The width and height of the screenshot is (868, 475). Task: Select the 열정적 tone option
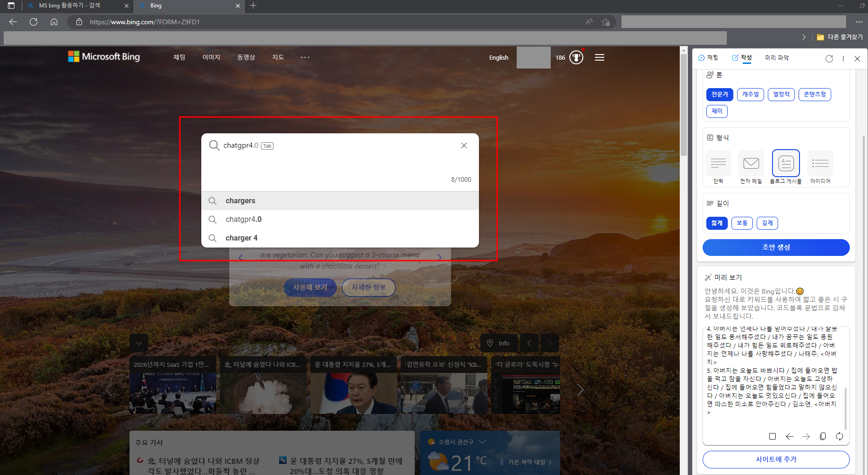point(781,95)
